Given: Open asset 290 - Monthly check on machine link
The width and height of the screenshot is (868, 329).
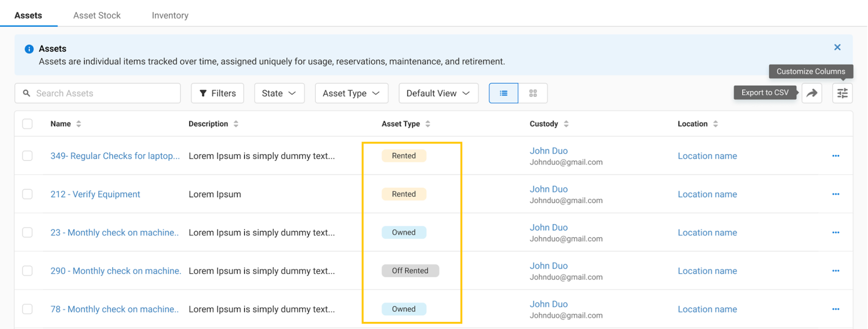Looking at the screenshot, I should tap(116, 270).
